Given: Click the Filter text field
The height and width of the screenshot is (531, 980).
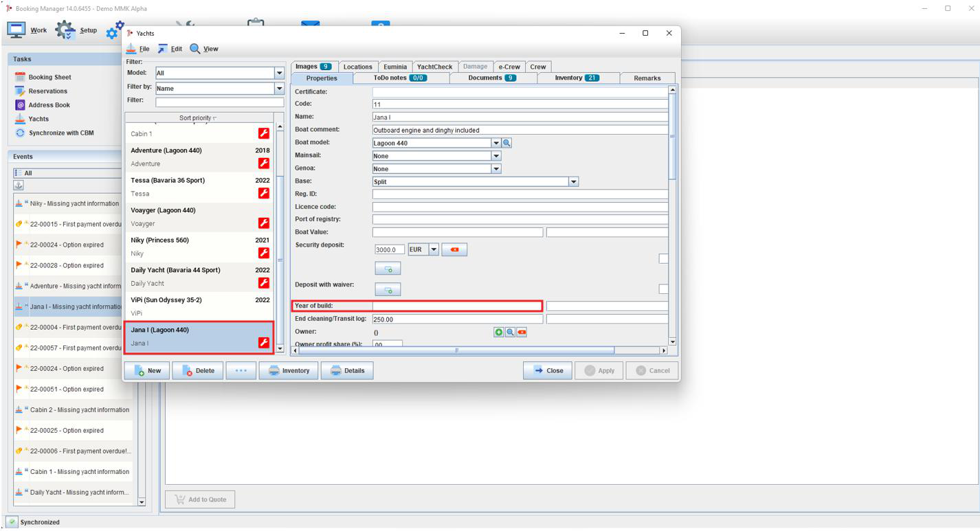Looking at the screenshot, I should click(x=219, y=102).
